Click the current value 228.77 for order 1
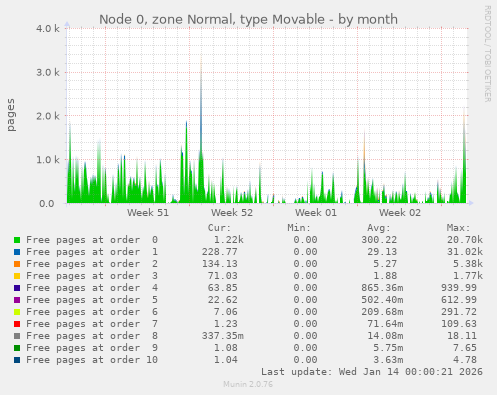The height and width of the screenshot is (395, 497). [x=220, y=252]
